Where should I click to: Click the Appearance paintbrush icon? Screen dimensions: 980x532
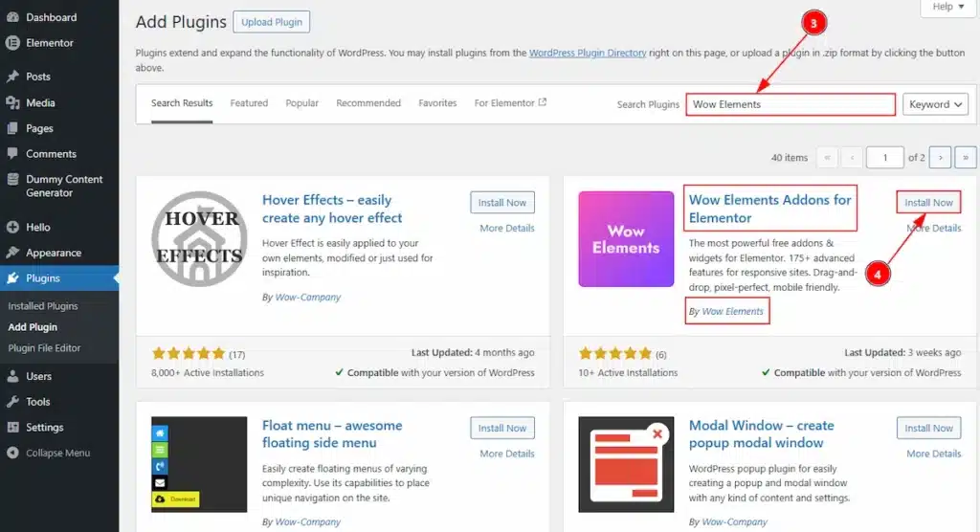click(12, 254)
